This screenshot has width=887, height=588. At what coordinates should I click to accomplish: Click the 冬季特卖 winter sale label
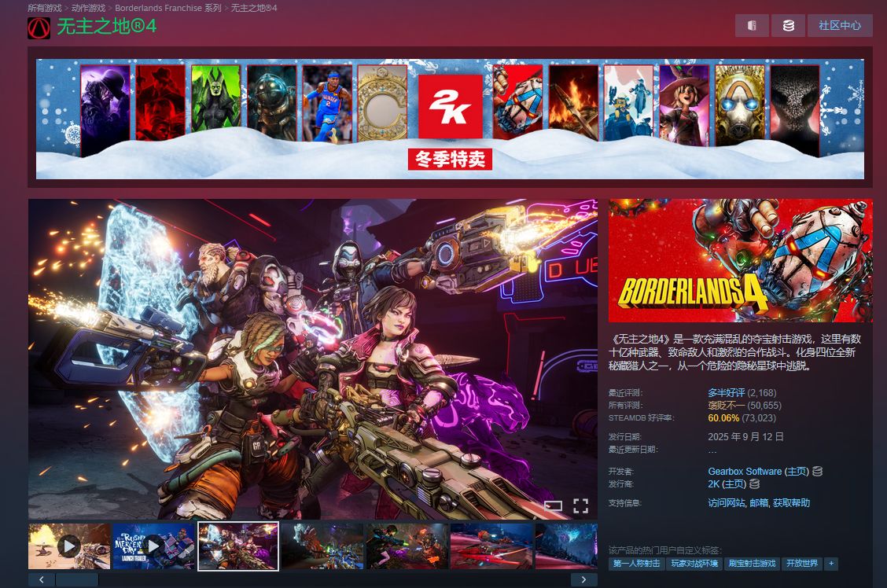(x=451, y=160)
